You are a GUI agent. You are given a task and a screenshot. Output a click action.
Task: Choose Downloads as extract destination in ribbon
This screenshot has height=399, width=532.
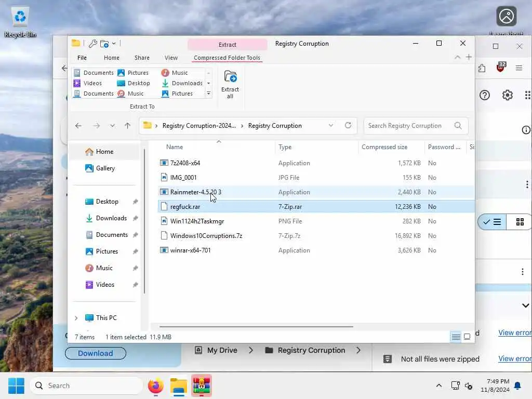(182, 83)
